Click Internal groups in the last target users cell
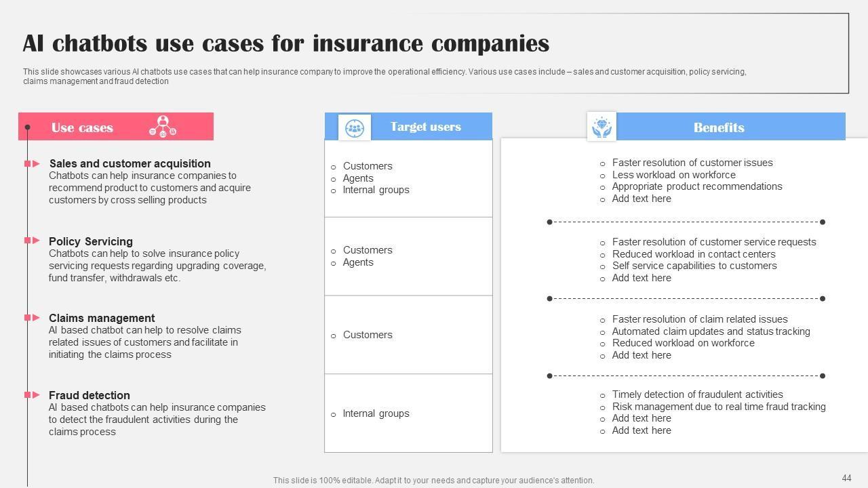Screen dimensions: 868x488 pos(376,413)
